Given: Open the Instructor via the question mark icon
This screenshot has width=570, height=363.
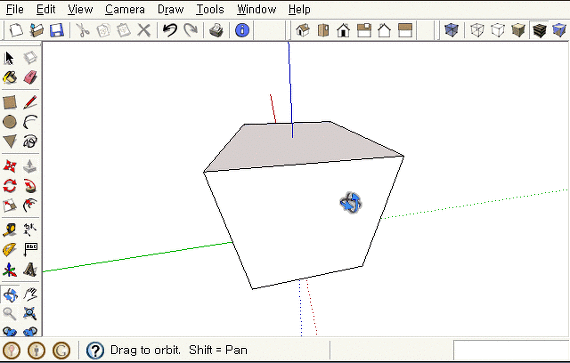Looking at the screenshot, I should pyautogui.click(x=95, y=350).
